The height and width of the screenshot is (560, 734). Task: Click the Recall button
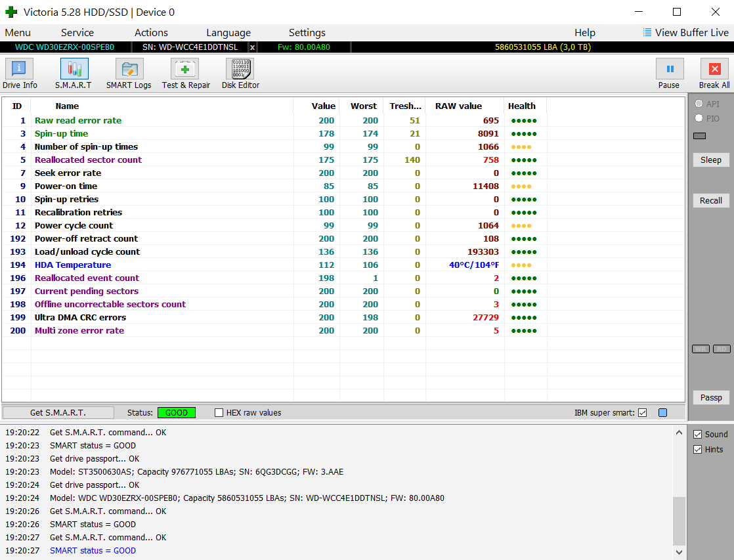710,200
